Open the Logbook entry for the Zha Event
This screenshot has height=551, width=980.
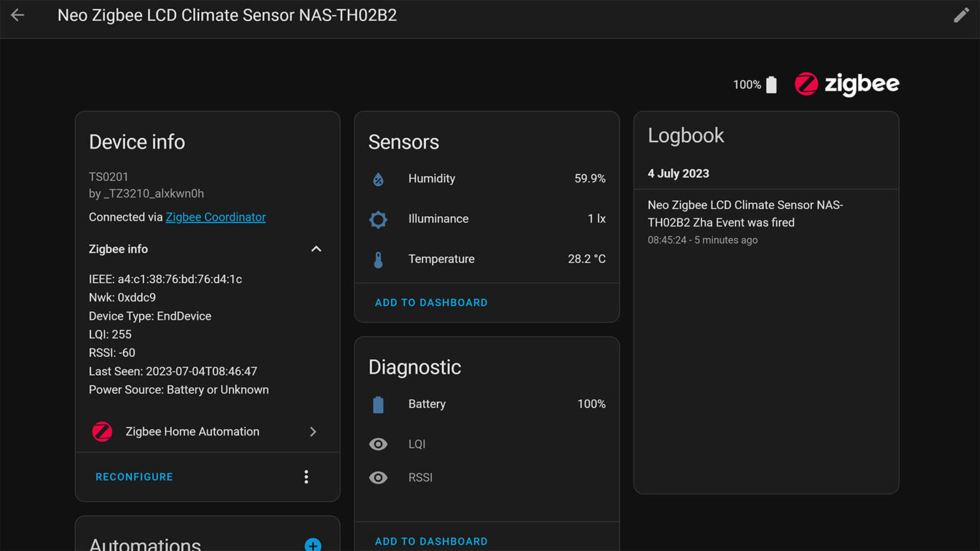point(745,214)
